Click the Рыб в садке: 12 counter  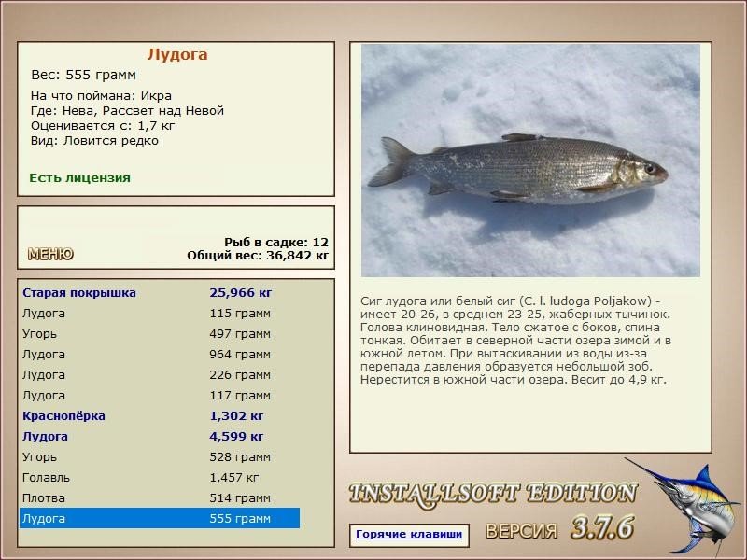click(276, 242)
